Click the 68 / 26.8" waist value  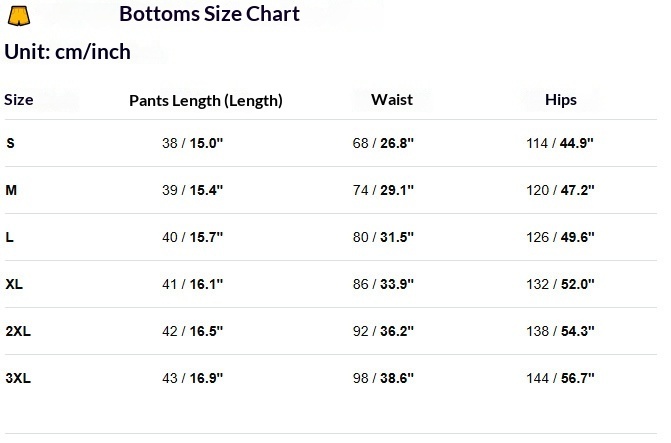383,143
